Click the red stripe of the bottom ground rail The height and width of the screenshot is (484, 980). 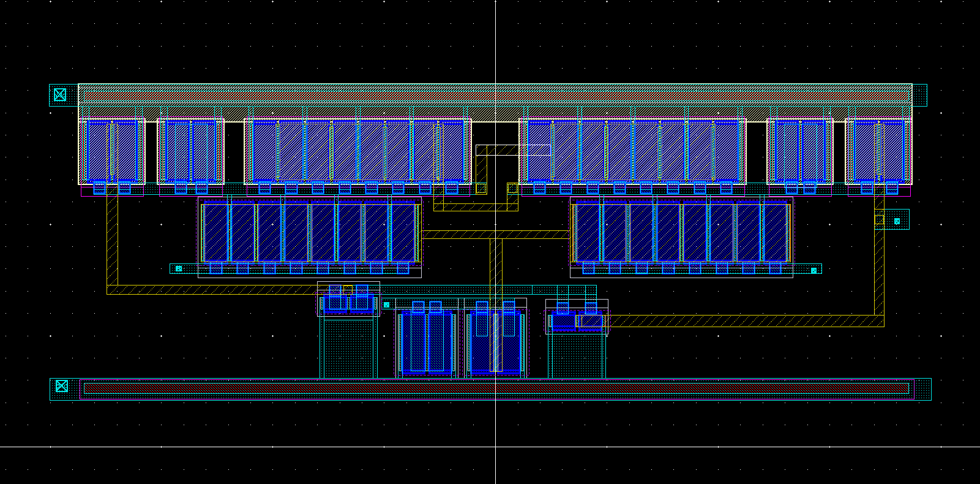pyautogui.click(x=496, y=388)
